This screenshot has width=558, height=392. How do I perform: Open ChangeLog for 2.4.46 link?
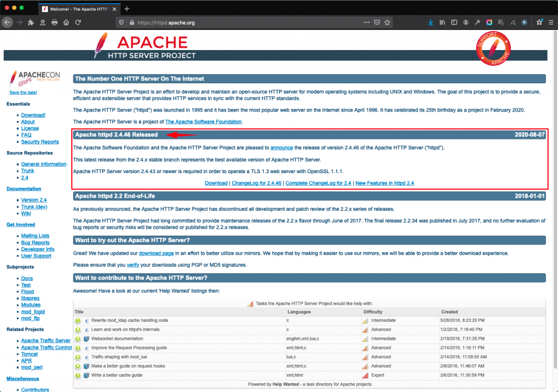coord(257,183)
